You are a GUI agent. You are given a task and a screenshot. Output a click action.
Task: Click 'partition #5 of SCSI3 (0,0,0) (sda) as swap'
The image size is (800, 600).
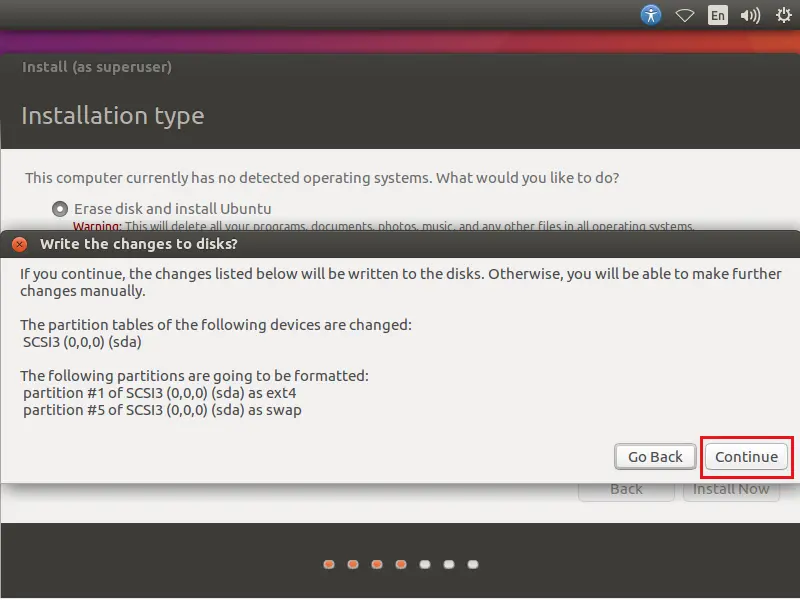pyautogui.click(x=162, y=410)
